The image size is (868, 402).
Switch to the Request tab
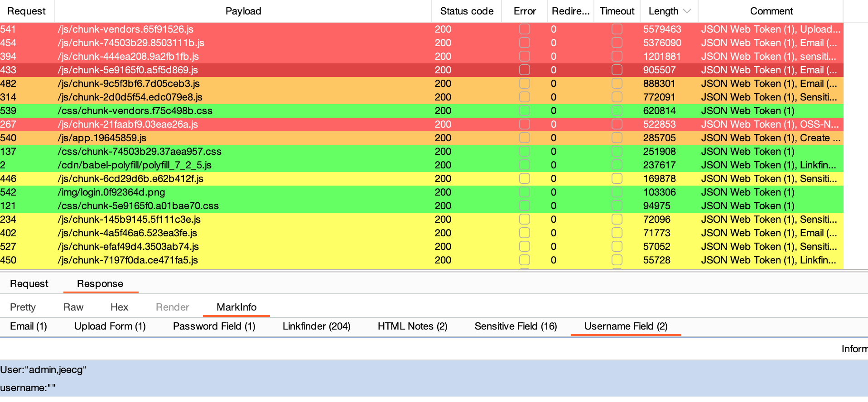(x=29, y=284)
